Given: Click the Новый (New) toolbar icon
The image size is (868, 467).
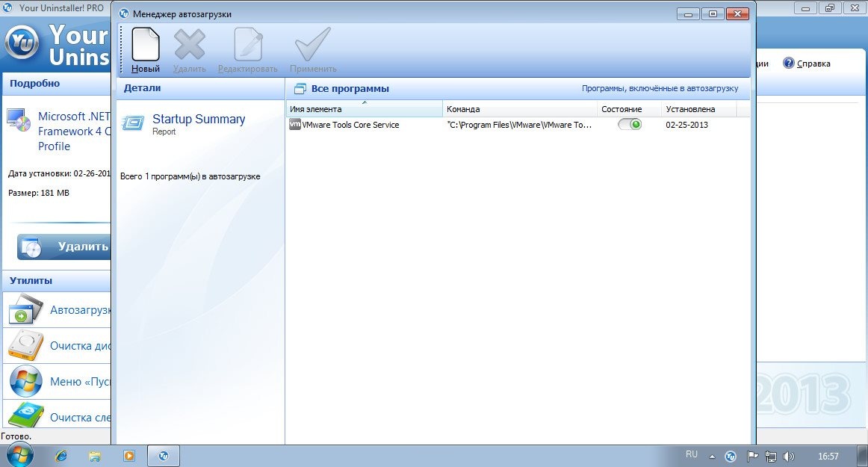Looking at the screenshot, I should tap(146, 46).
